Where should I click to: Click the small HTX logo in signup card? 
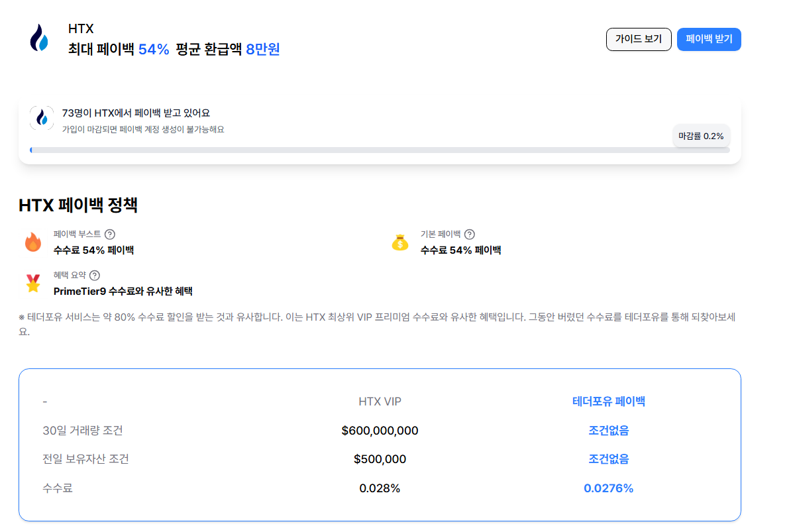42,119
